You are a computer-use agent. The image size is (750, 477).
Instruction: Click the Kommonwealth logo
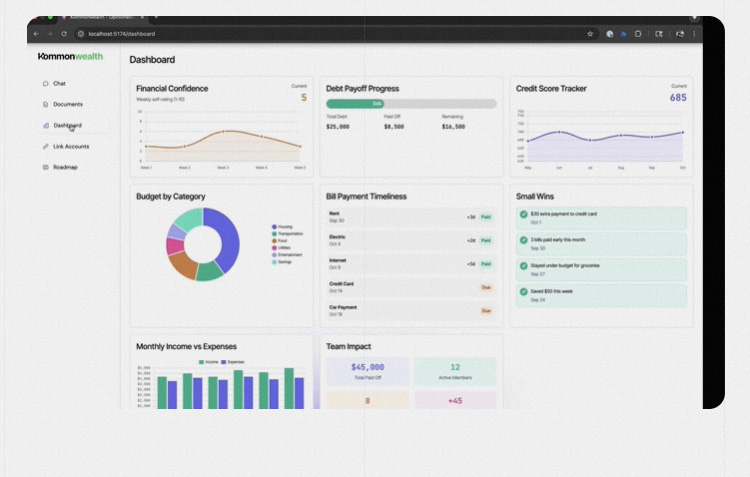[70, 57]
